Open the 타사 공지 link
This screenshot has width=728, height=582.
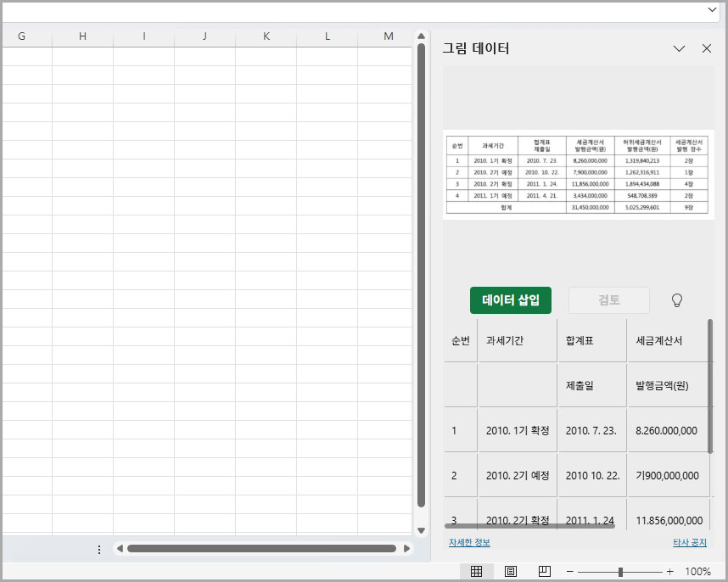pyautogui.click(x=690, y=544)
